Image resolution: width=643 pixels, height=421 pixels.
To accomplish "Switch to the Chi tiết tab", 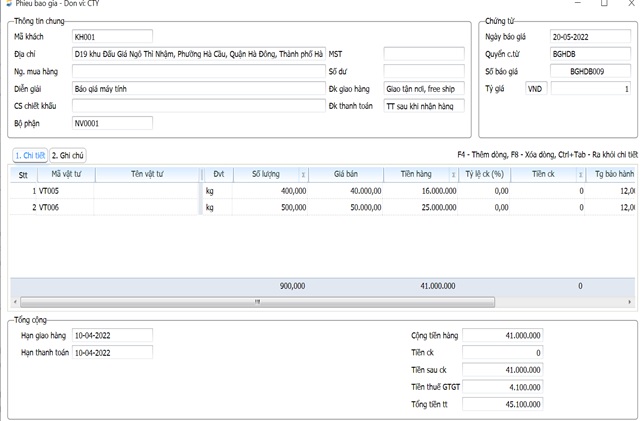I will [29, 155].
